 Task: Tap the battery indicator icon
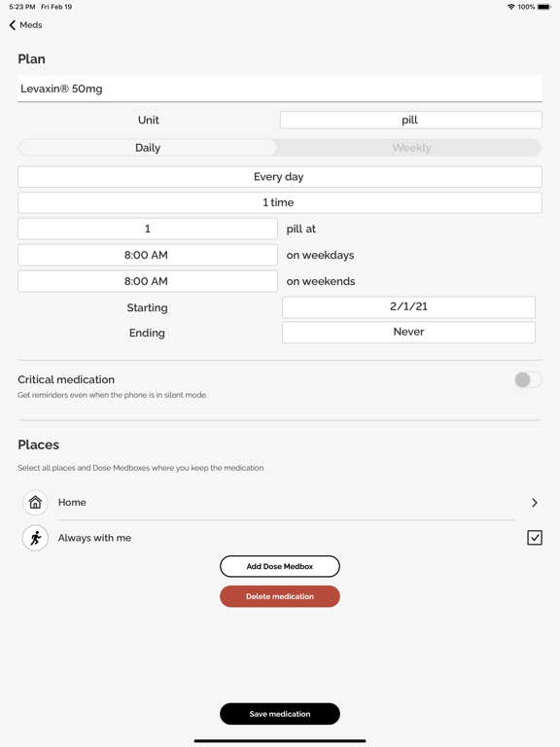pyautogui.click(x=544, y=7)
